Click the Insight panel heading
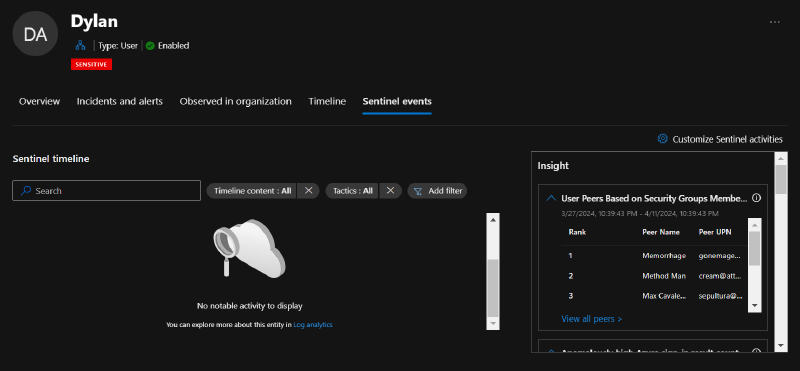The width and height of the screenshot is (800, 371). click(x=553, y=166)
